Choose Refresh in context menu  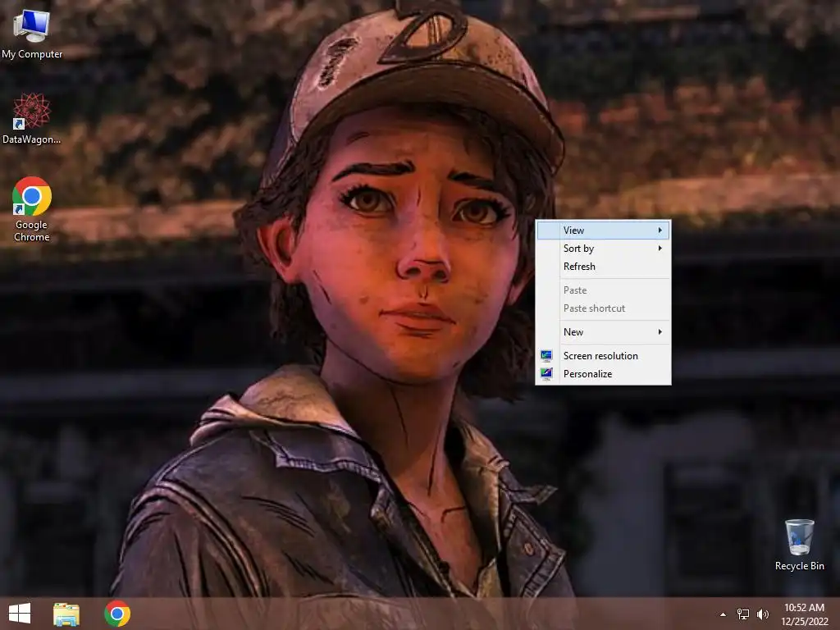pos(603,267)
